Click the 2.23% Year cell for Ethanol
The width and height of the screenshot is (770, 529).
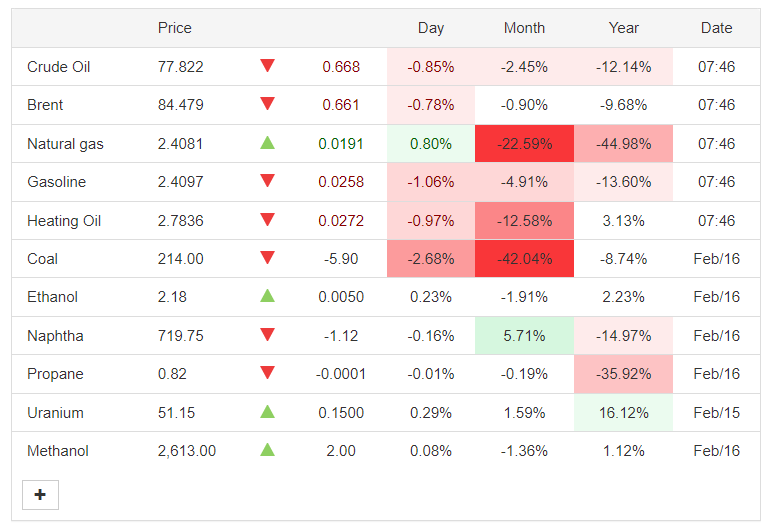point(624,297)
